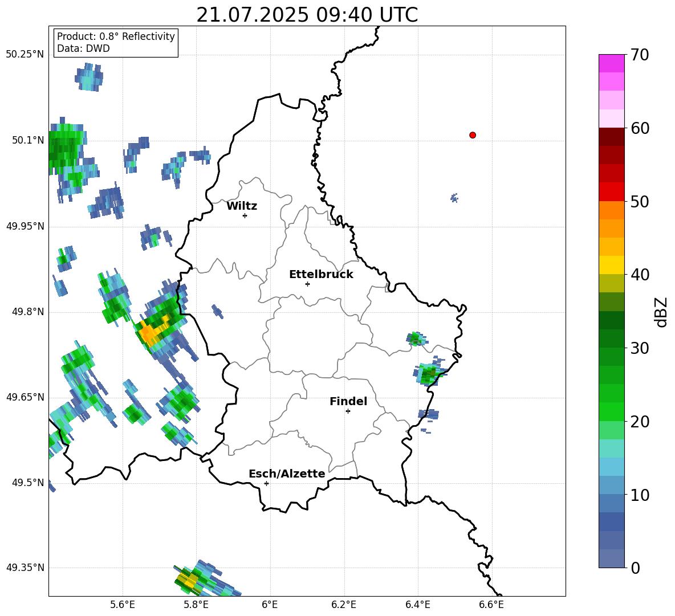
Task: Click the 6°E longitude label
Action: pos(270,605)
